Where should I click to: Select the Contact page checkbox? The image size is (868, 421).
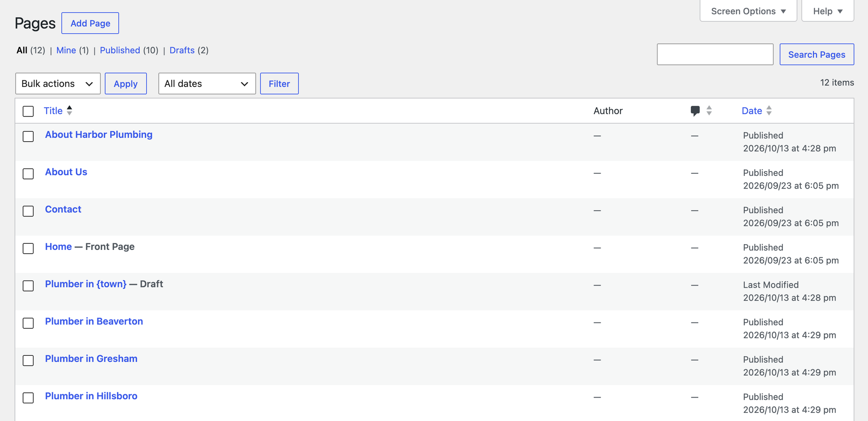(x=28, y=211)
